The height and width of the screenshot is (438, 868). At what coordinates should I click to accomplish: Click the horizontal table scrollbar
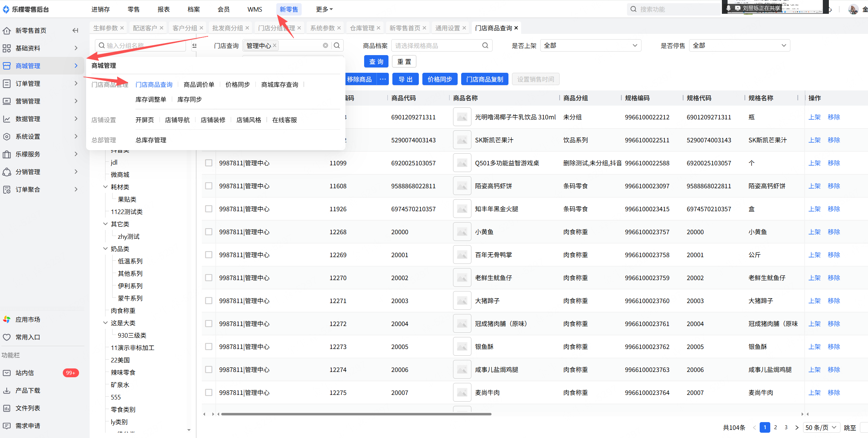point(356,414)
